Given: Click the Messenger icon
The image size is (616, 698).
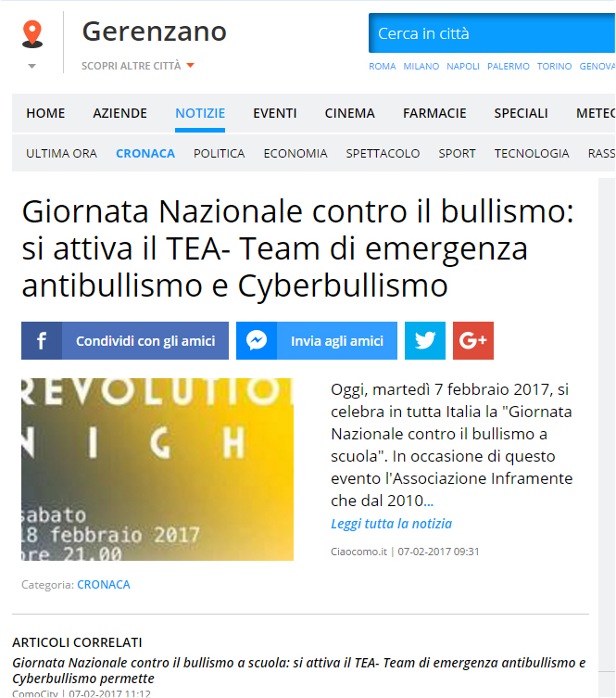Looking at the screenshot, I should coord(257,340).
